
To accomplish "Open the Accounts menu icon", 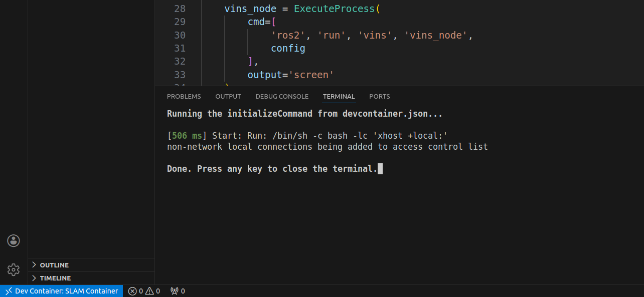I will (14, 240).
